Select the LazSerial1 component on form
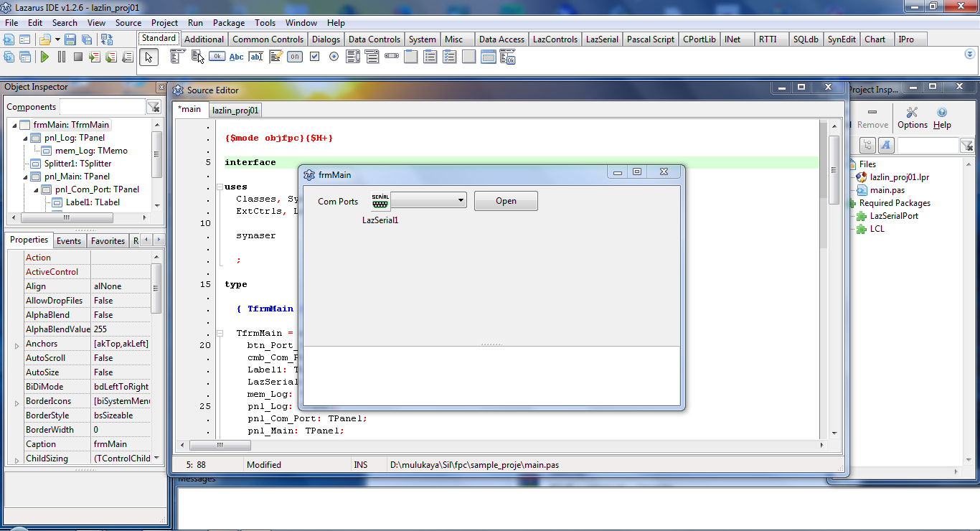Image resolution: width=980 pixels, height=531 pixels. click(x=380, y=201)
